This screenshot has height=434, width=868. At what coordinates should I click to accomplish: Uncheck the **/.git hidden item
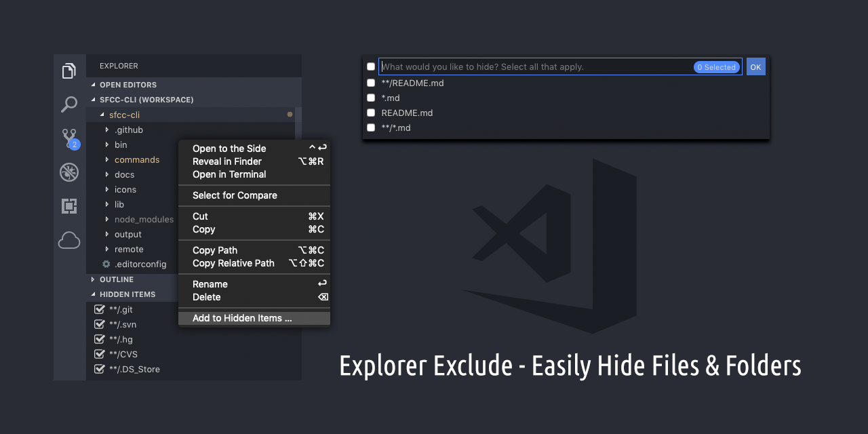click(x=100, y=309)
